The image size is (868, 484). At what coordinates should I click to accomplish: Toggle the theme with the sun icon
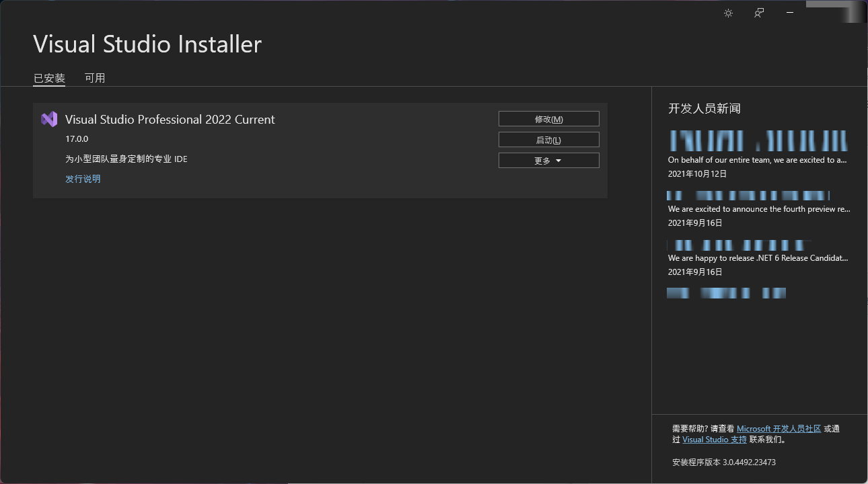(728, 13)
